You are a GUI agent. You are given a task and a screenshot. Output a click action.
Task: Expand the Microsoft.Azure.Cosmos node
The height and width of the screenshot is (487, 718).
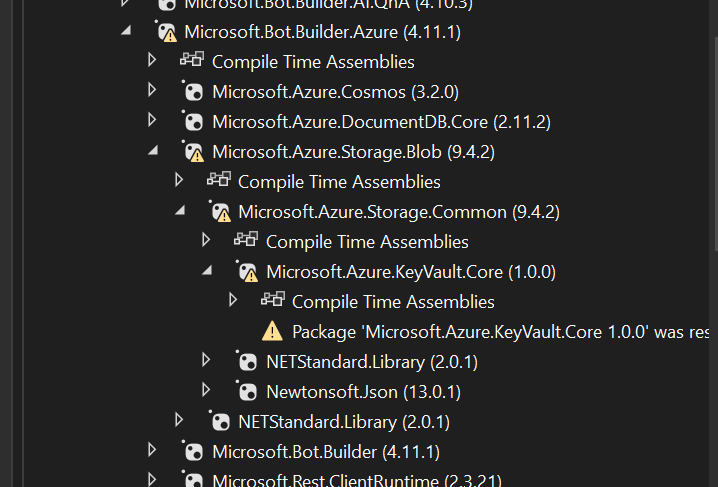152,91
